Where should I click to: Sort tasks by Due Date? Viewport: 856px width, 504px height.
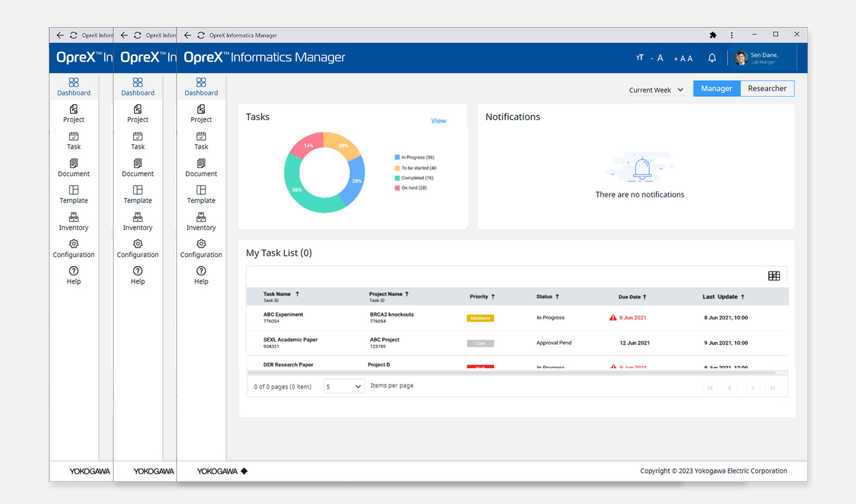(632, 296)
